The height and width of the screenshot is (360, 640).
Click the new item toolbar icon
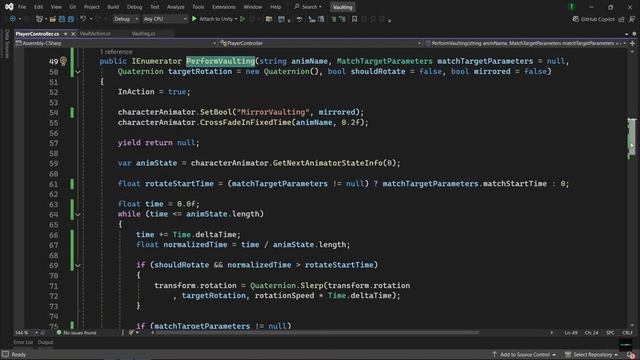pyautogui.click(x=39, y=19)
